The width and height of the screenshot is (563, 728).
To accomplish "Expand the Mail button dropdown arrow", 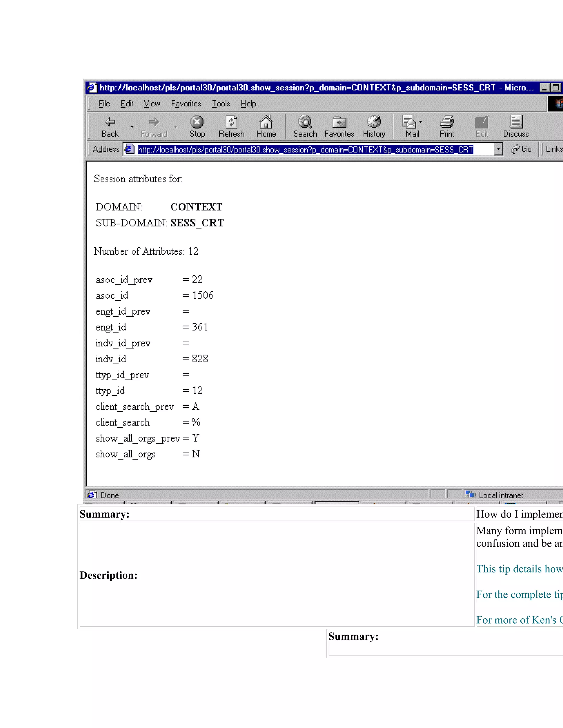I will pos(420,122).
